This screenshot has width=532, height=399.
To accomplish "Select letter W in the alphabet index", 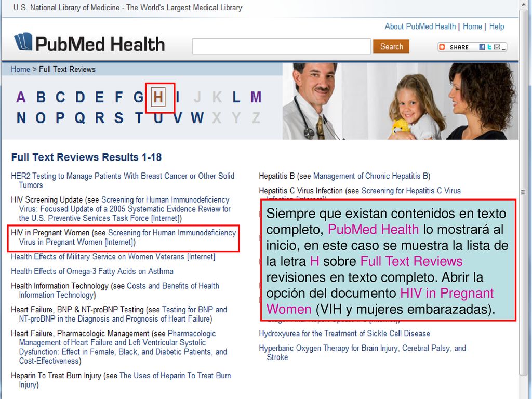I will tap(197, 118).
